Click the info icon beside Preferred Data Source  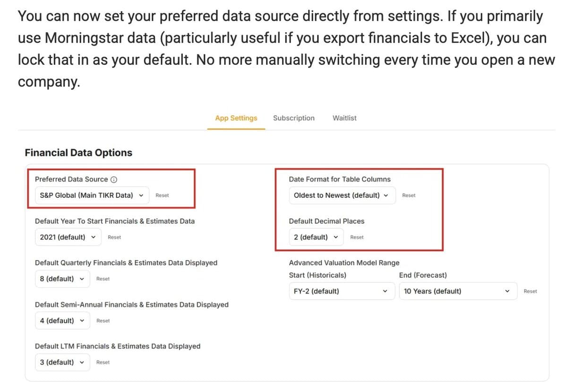pos(114,179)
